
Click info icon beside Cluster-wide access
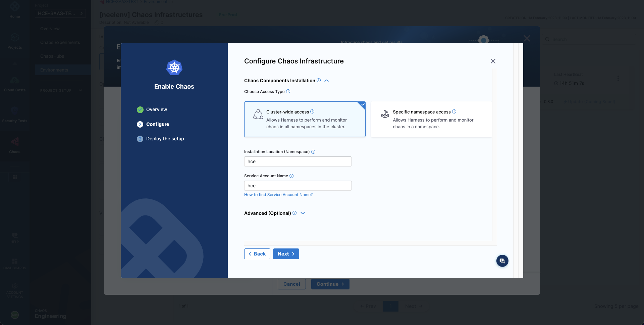click(x=312, y=111)
